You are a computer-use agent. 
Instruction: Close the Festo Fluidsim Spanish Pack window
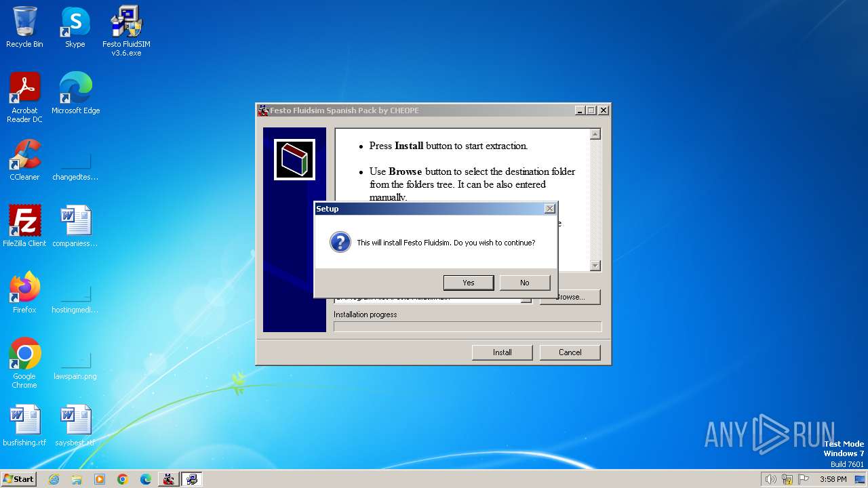coord(604,110)
